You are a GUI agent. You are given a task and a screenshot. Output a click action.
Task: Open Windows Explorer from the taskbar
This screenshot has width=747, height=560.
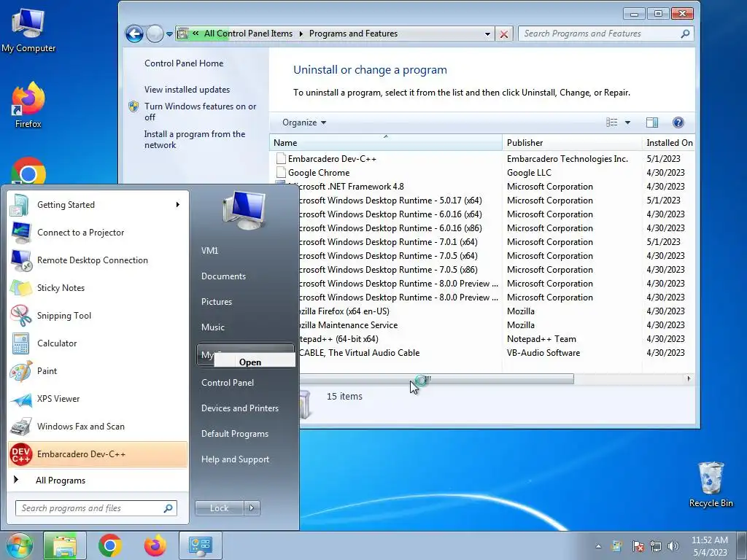65,545
